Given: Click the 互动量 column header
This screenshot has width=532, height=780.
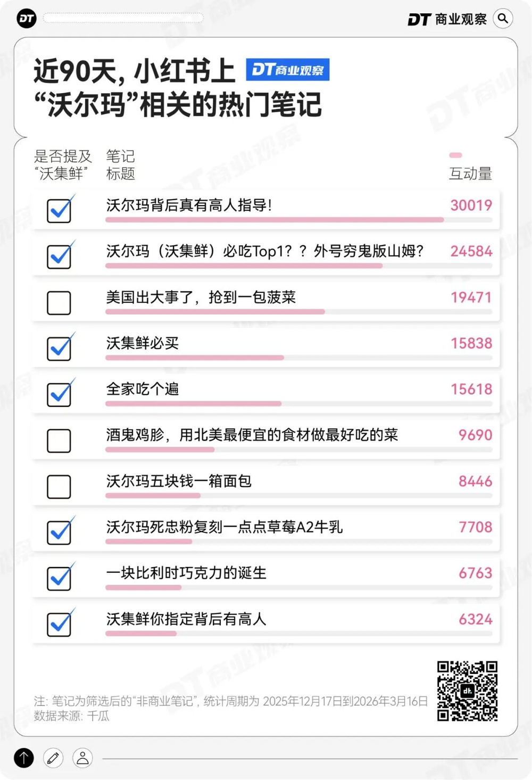Looking at the screenshot, I should [470, 174].
